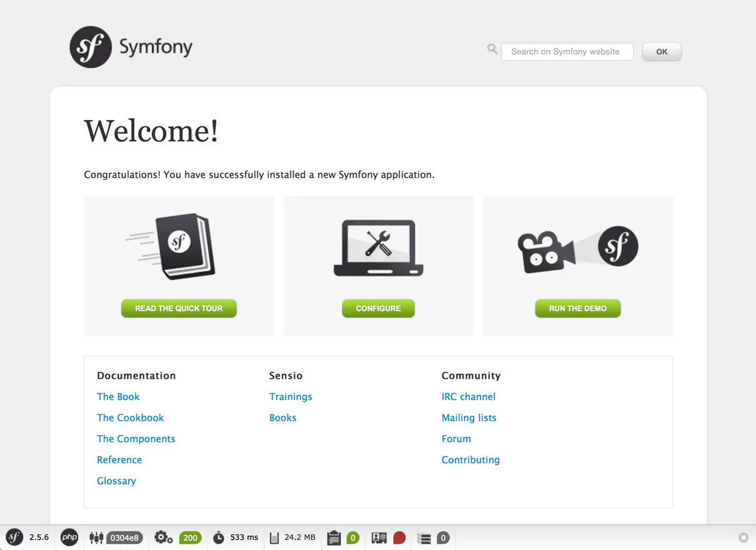Viewport: 756px width, 550px height.
Task: Click the Welcome! heading
Action: 151,131
